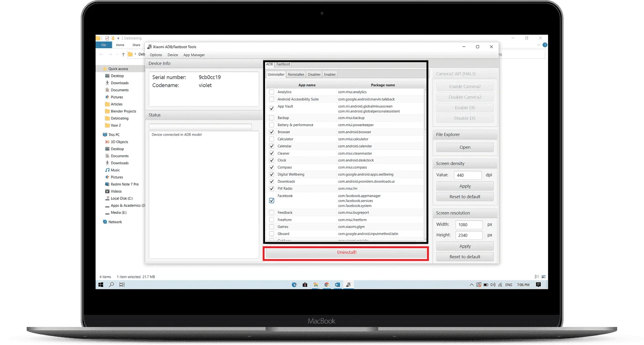Select Xiaomi ADB Tools taskbar icon
This screenshot has width=644, height=345.
click(348, 285)
